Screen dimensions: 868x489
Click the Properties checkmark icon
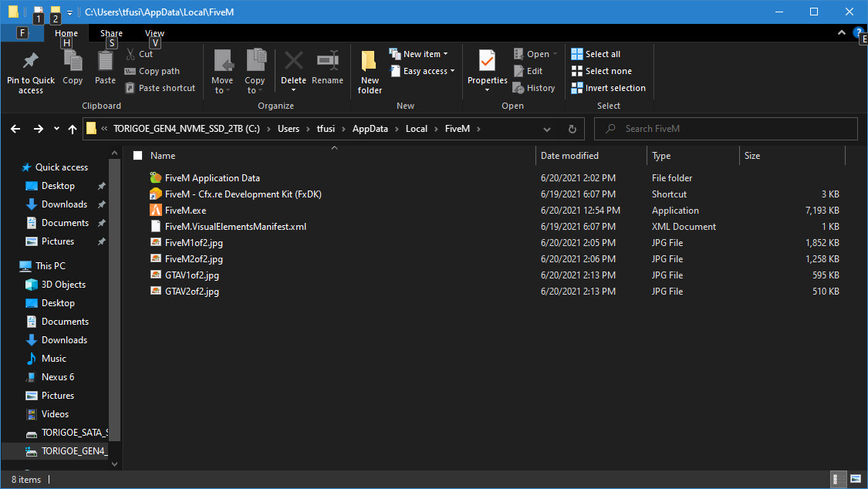point(487,61)
